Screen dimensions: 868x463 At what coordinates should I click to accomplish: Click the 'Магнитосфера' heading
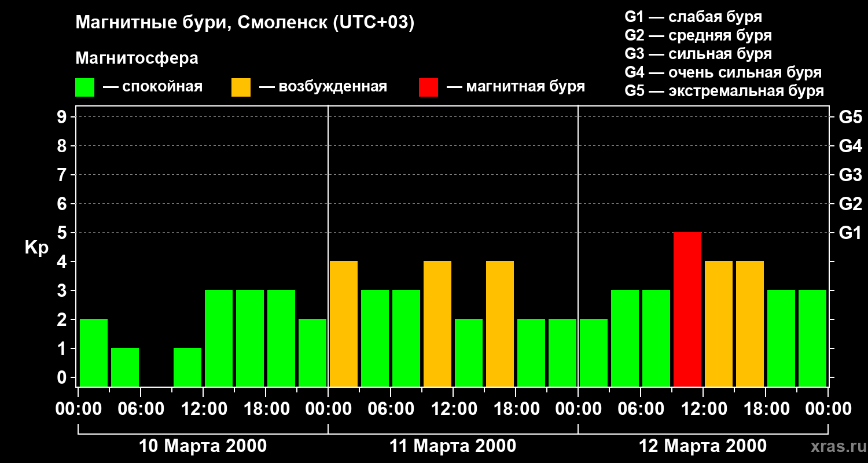[137, 58]
